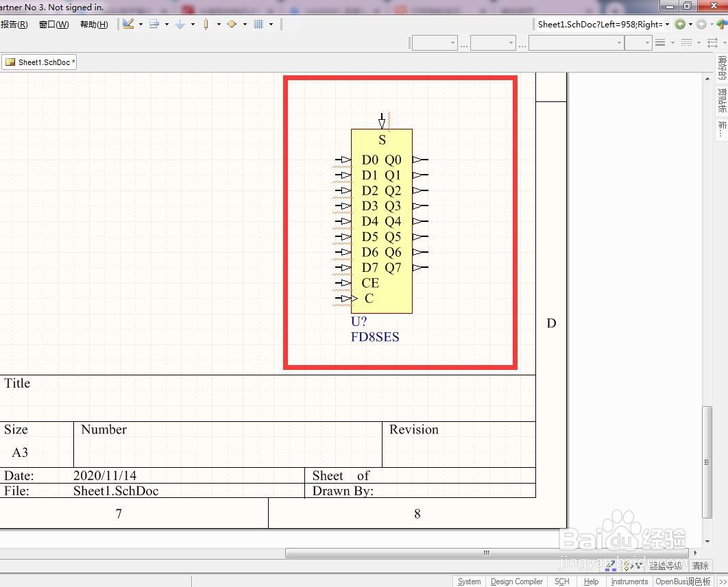Click the digital devices component icon

pos(206,24)
